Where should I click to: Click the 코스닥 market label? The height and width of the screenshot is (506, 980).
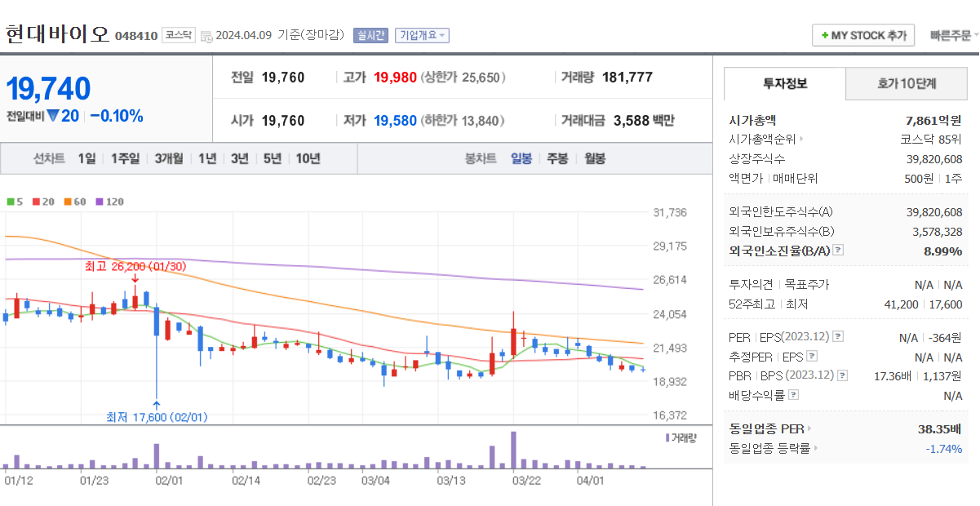coord(178,36)
